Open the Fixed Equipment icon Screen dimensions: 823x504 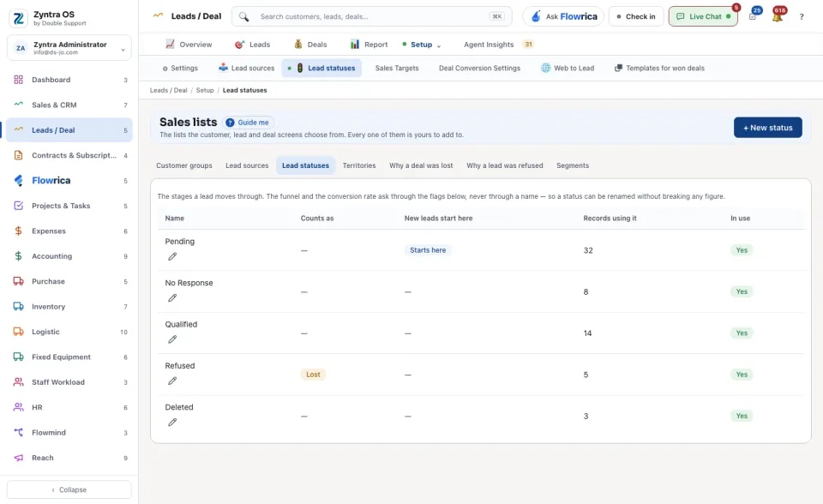18,357
